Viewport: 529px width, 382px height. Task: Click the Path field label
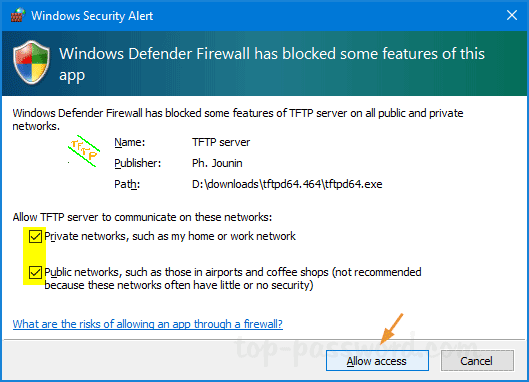click(x=127, y=184)
